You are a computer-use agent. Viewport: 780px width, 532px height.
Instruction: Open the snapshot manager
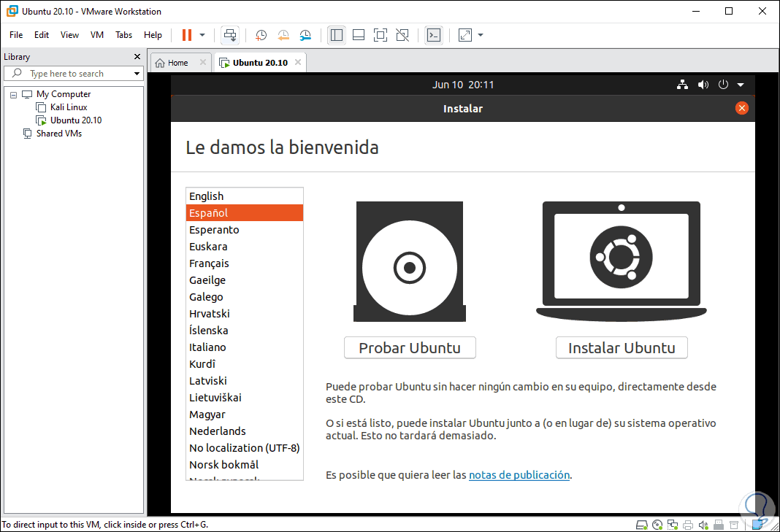click(x=305, y=35)
